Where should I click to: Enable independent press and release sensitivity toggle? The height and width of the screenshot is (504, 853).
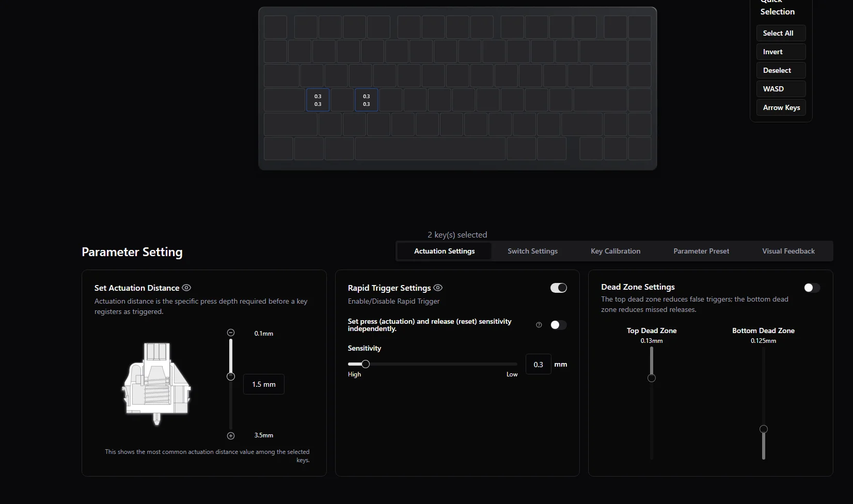click(x=559, y=325)
